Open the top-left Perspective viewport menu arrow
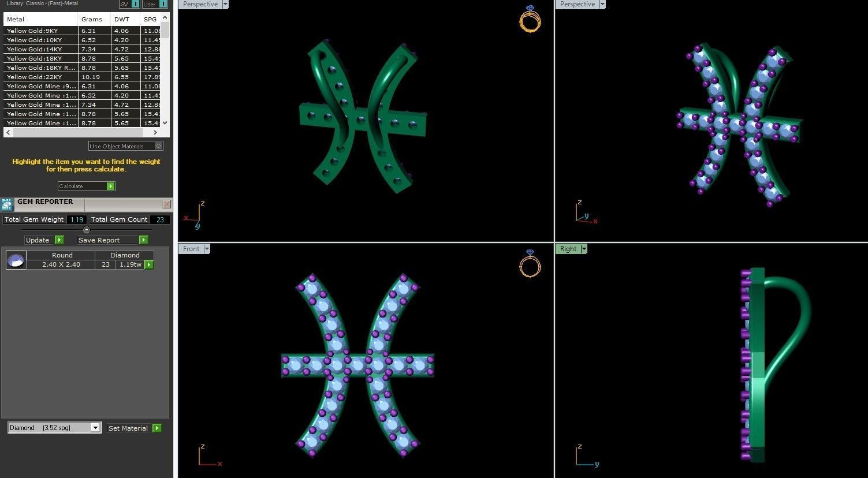The height and width of the screenshot is (478, 868). tap(225, 4)
